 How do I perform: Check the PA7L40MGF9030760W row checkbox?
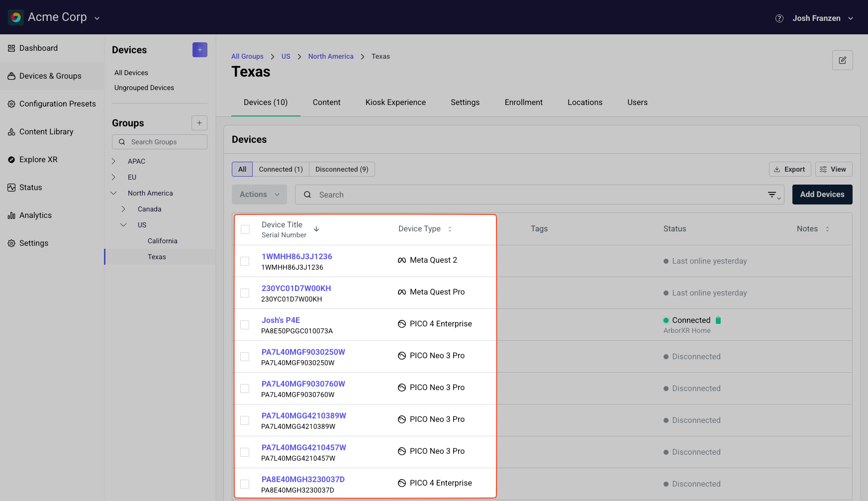(245, 389)
